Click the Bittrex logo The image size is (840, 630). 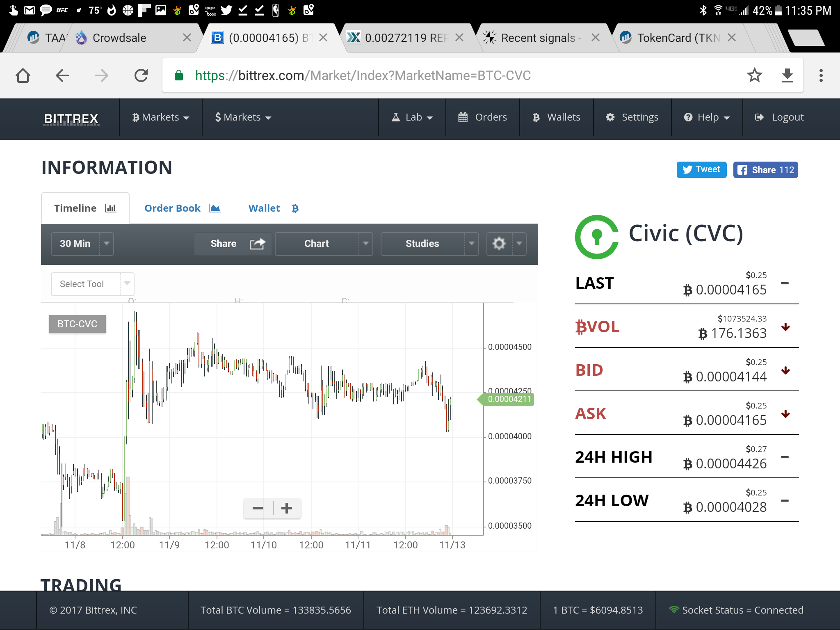click(x=71, y=118)
